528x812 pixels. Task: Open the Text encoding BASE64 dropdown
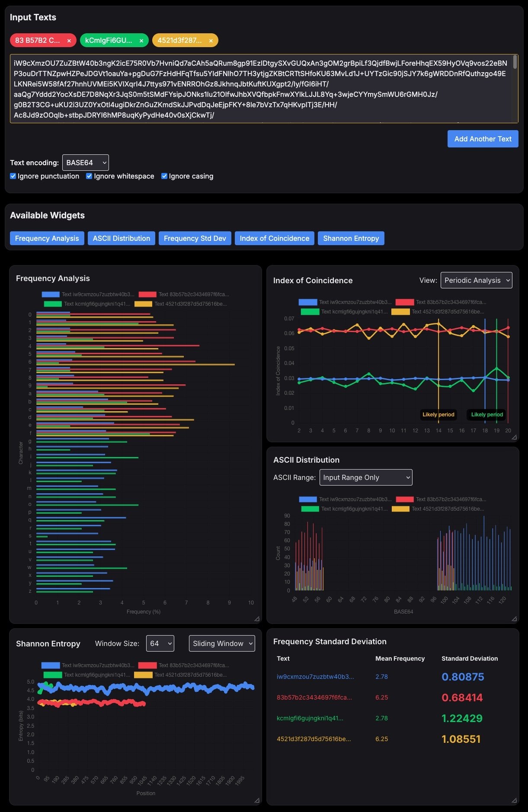[x=86, y=163]
